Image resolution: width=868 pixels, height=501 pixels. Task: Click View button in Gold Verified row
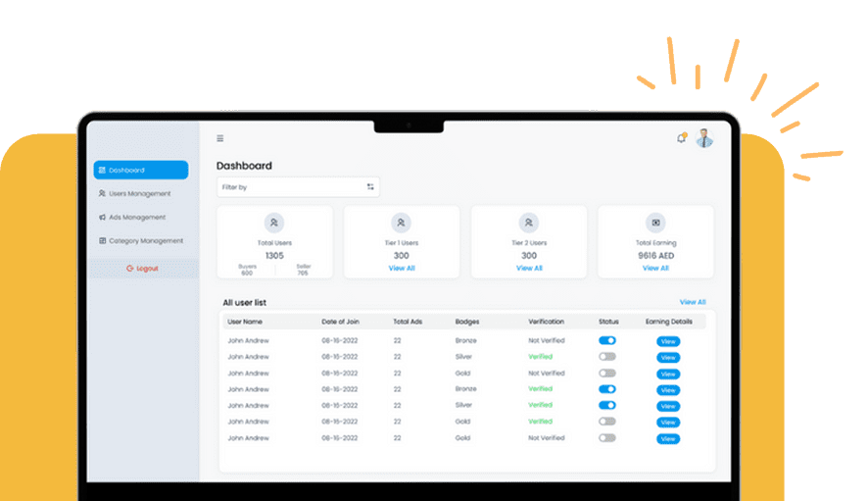[668, 423]
